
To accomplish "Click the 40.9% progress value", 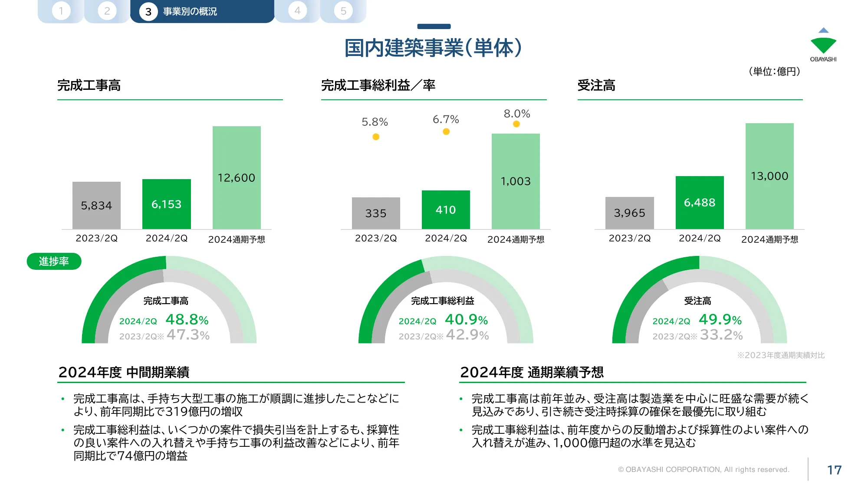I will (x=467, y=320).
